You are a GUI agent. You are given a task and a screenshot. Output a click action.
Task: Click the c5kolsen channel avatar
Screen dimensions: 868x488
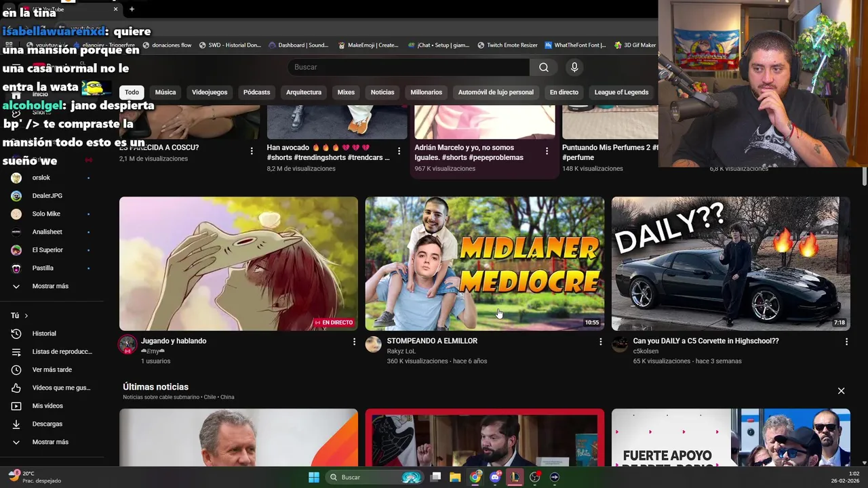click(620, 344)
